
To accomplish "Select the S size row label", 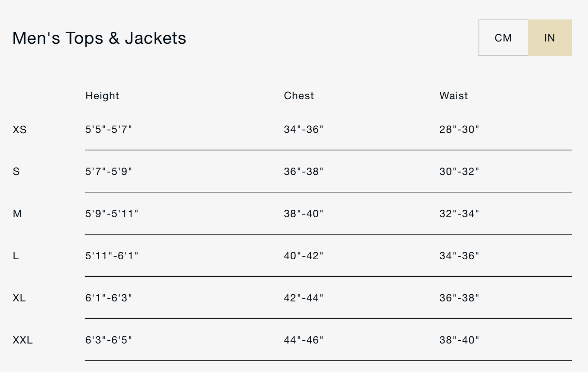I will coord(16,171).
